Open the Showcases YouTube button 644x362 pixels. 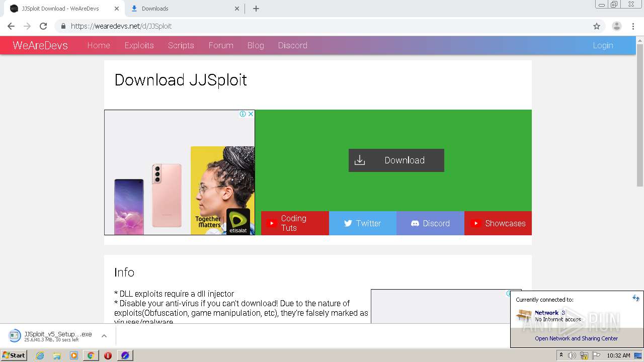(x=498, y=223)
